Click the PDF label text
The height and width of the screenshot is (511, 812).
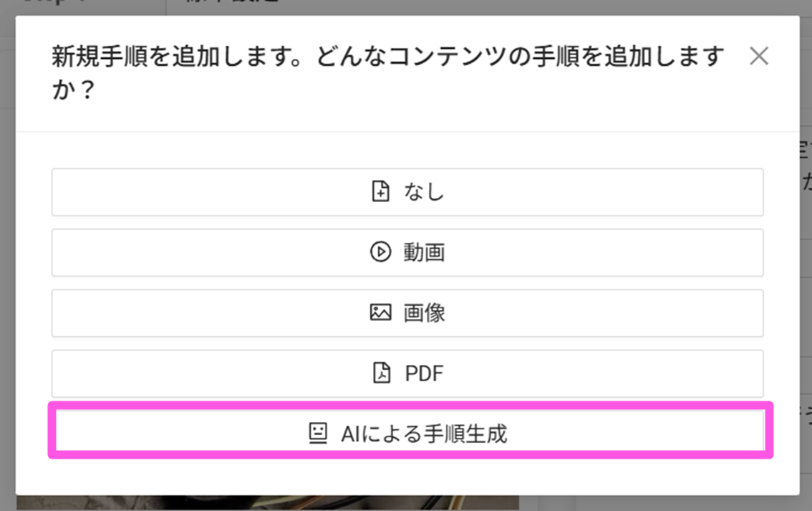coord(424,373)
